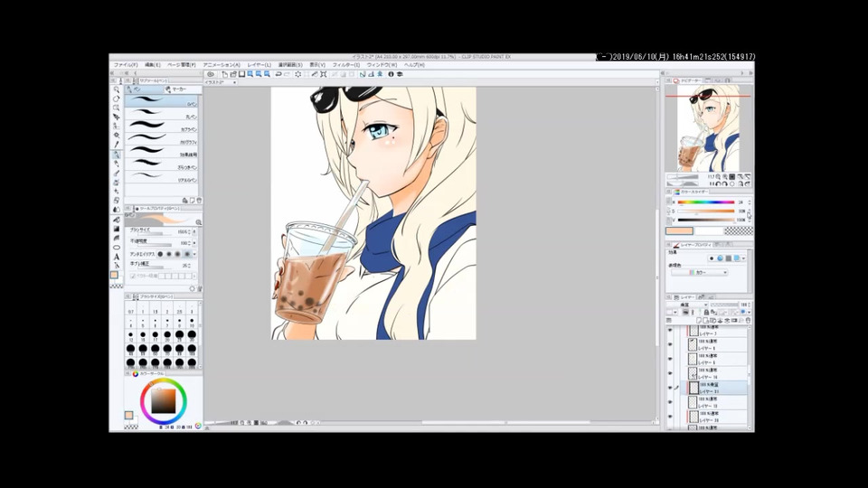Click the Scale/Rotate transform icon
This screenshot has height=488, width=868.
[x=324, y=74]
